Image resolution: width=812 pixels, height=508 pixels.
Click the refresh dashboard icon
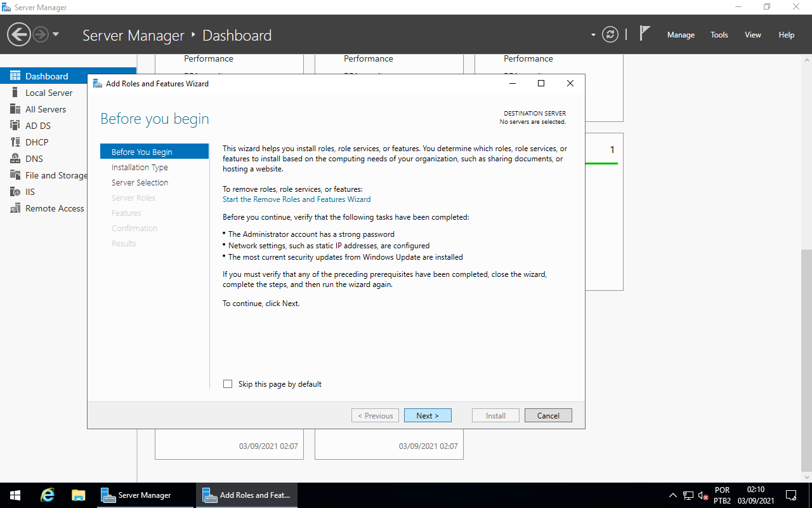pyautogui.click(x=610, y=34)
